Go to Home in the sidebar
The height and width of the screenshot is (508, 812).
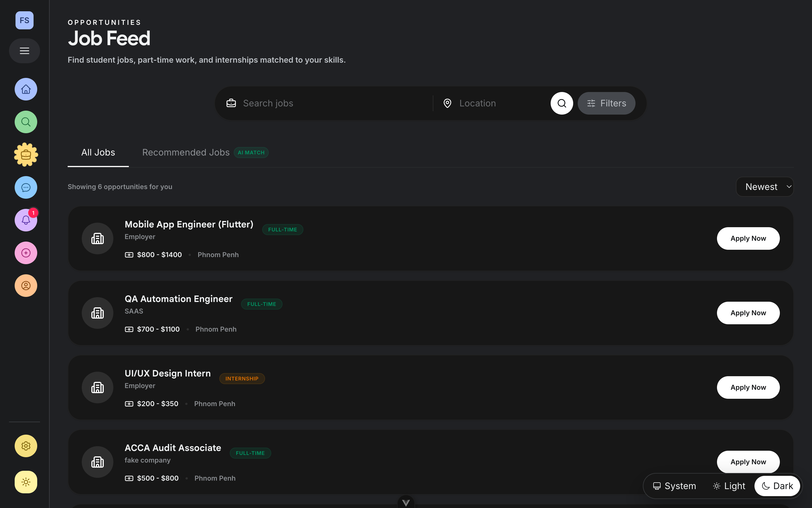coord(26,89)
